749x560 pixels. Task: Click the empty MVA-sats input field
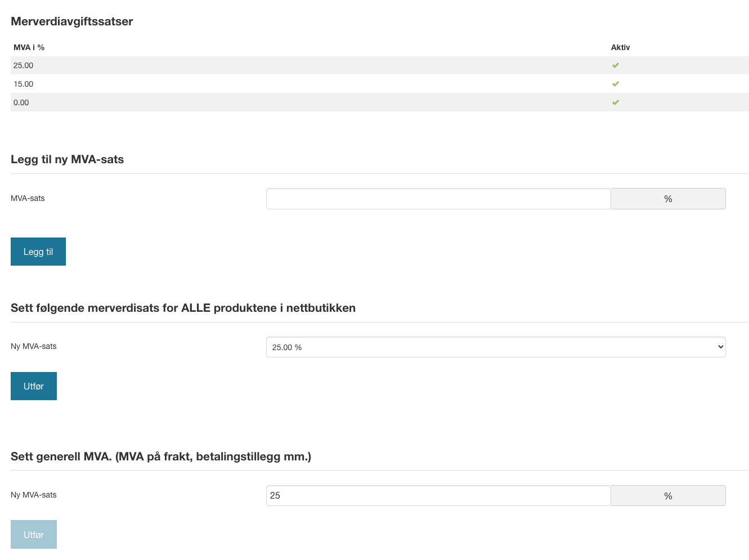coord(438,199)
